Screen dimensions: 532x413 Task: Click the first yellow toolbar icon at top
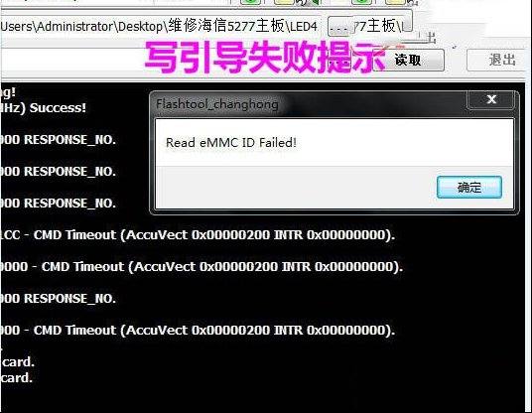pyautogui.click(x=284, y=2)
